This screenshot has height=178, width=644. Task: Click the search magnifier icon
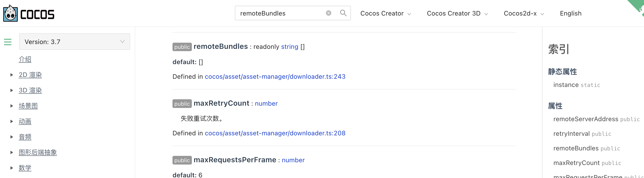pos(343,13)
